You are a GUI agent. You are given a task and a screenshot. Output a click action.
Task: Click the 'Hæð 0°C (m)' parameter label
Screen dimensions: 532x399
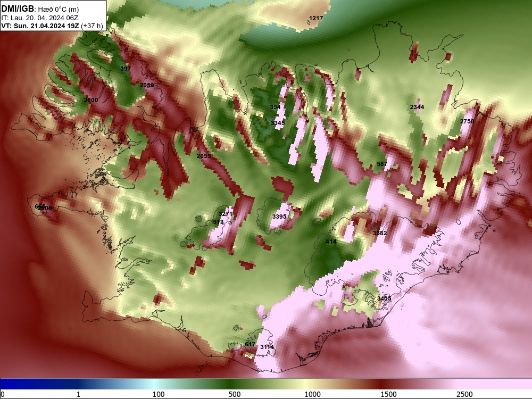click(x=59, y=10)
